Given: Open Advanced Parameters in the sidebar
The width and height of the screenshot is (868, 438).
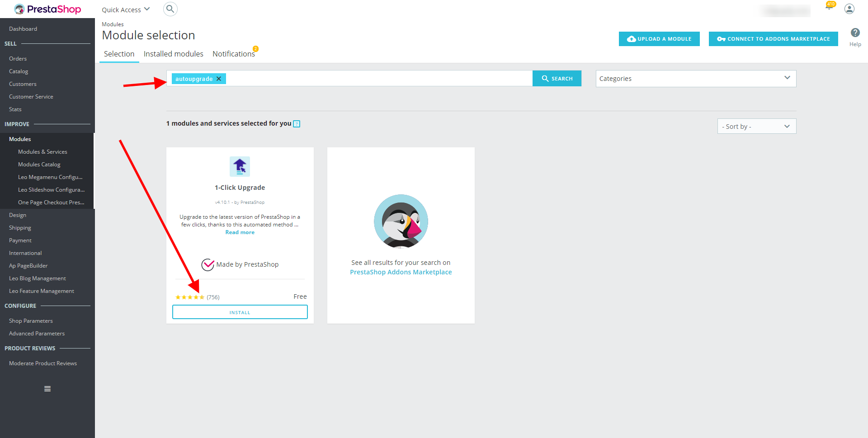Looking at the screenshot, I should click(x=37, y=334).
